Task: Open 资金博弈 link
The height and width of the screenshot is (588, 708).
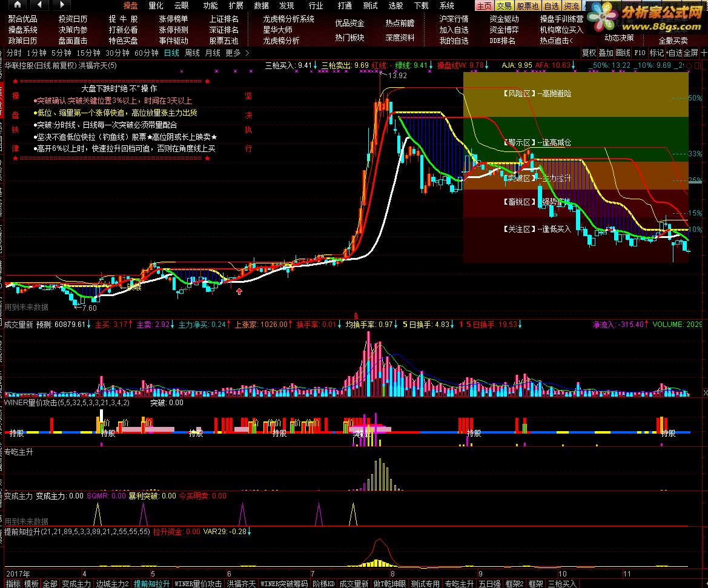Action: pyautogui.click(x=504, y=30)
